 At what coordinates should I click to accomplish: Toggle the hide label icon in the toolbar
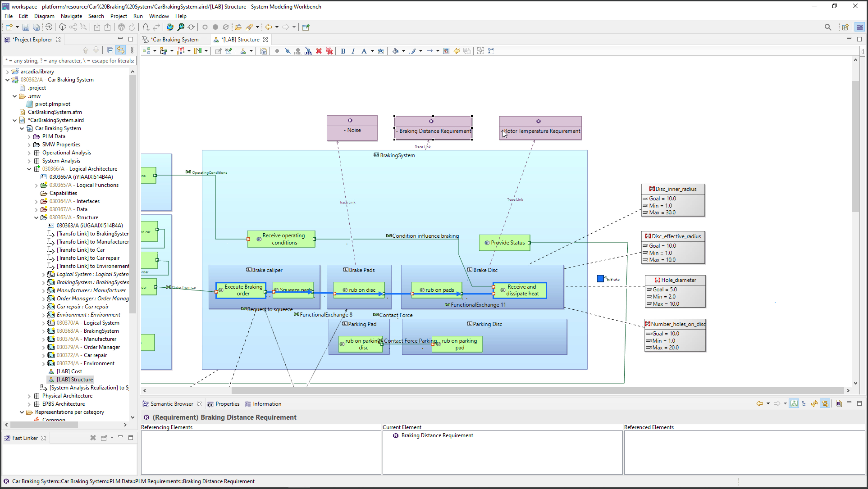pos(308,51)
